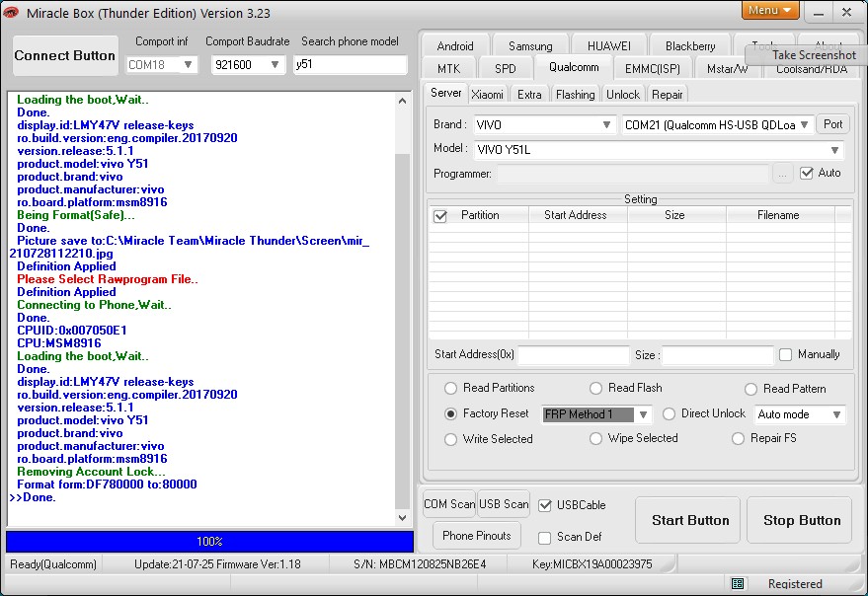This screenshot has width=868, height=596.
Task: Expand the Brand VIVO dropdown
Action: click(544, 125)
